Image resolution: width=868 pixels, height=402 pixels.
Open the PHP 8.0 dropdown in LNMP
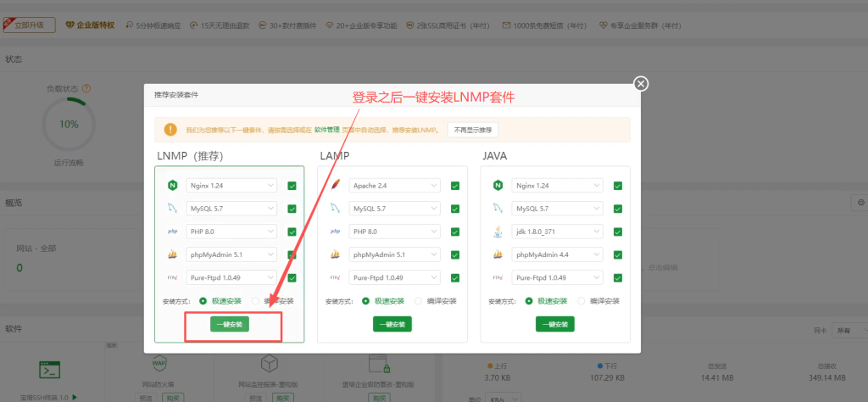[231, 232]
